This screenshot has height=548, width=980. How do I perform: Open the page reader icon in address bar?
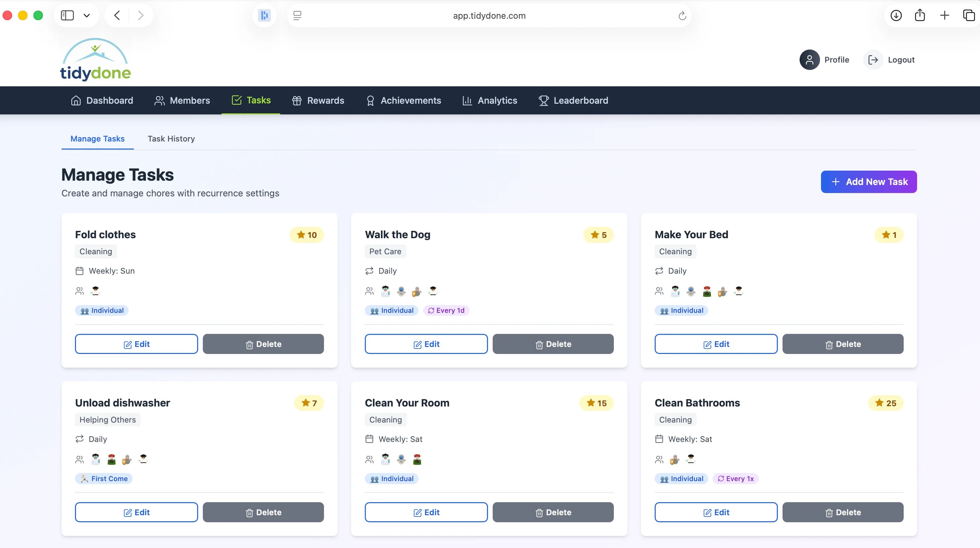(298, 16)
